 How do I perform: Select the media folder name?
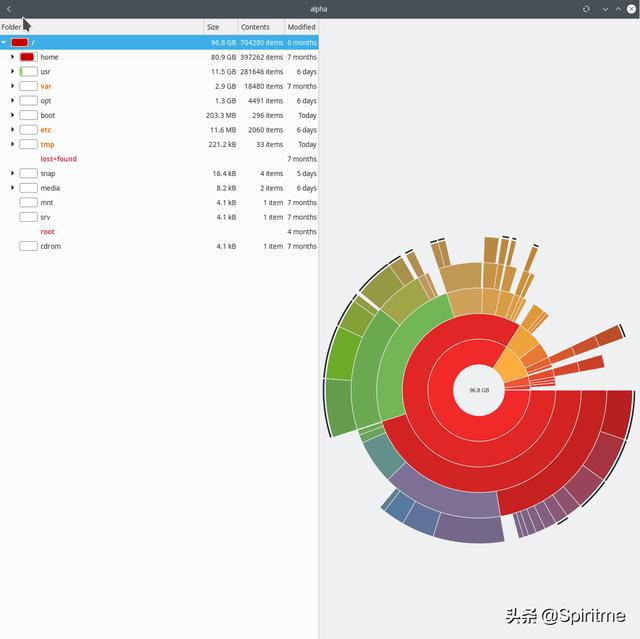(x=50, y=188)
